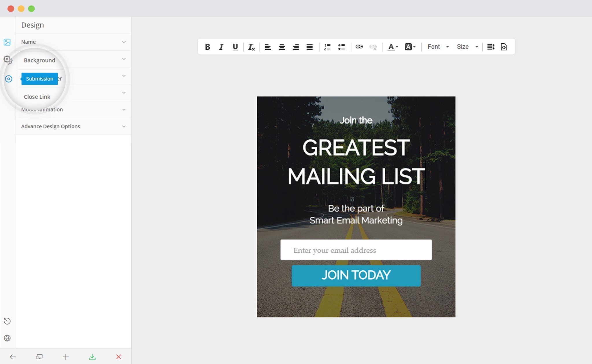Insert a hyperlink with link icon
Image resolution: width=592 pixels, height=364 pixels.
359,47
